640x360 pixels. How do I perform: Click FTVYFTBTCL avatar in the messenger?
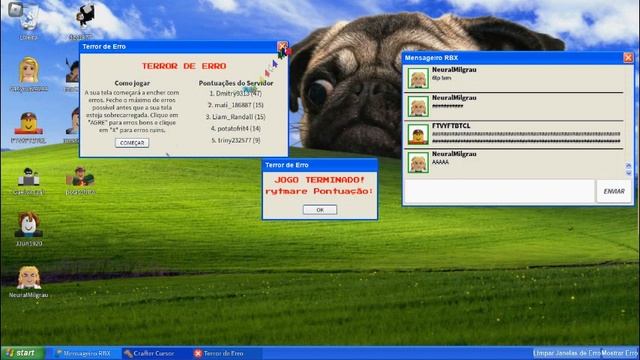(x=418, y=134)
